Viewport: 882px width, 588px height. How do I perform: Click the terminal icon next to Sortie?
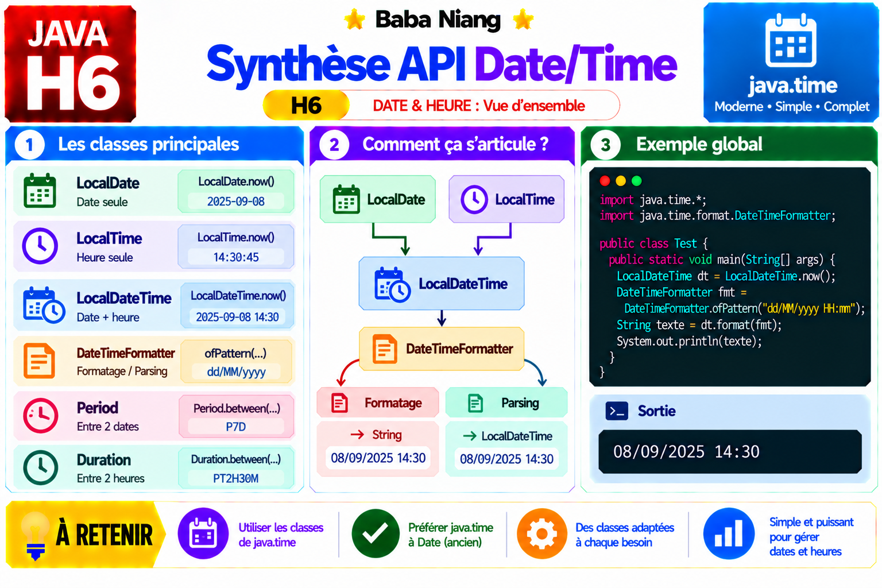tap(617, 411)
